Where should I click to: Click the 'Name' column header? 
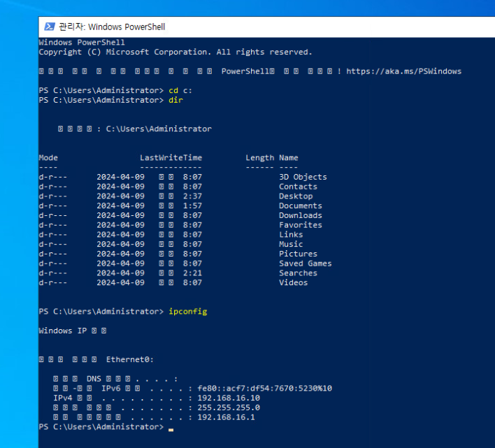point(289,158)
